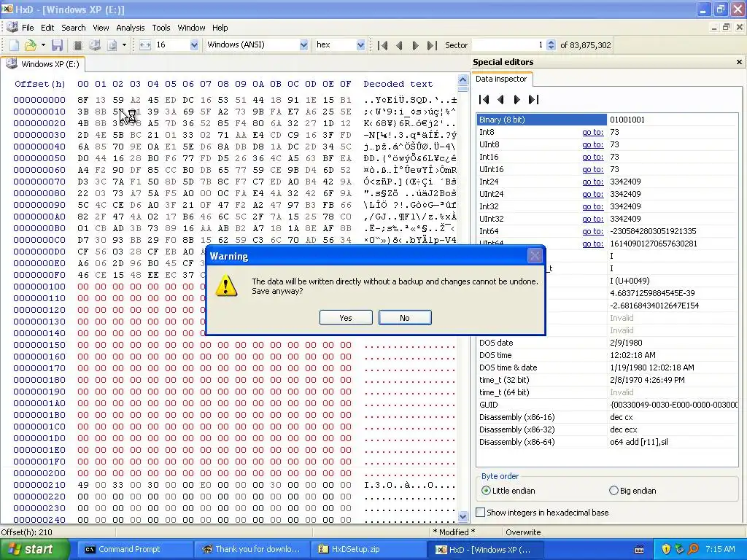Click the Sector number input field
Image resolution: width=747 pixels, height=560 pixels.
(x=508, y=45)
